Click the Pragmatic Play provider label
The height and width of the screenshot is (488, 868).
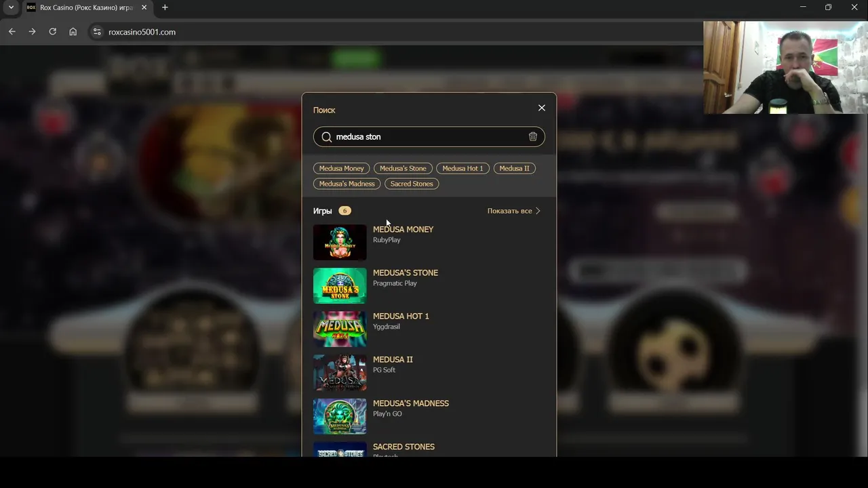[x=395, y=283]
